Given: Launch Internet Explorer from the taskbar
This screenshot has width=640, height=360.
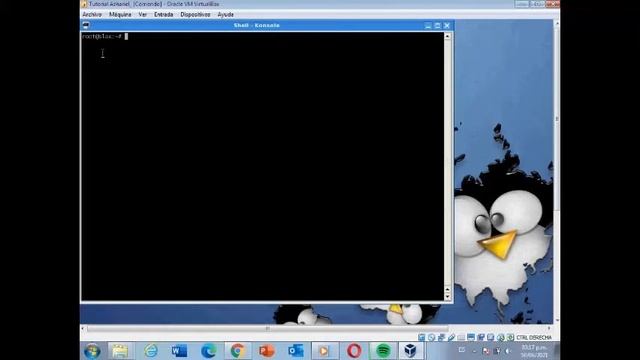Looking at the screenshot, I should click(151, 351).
